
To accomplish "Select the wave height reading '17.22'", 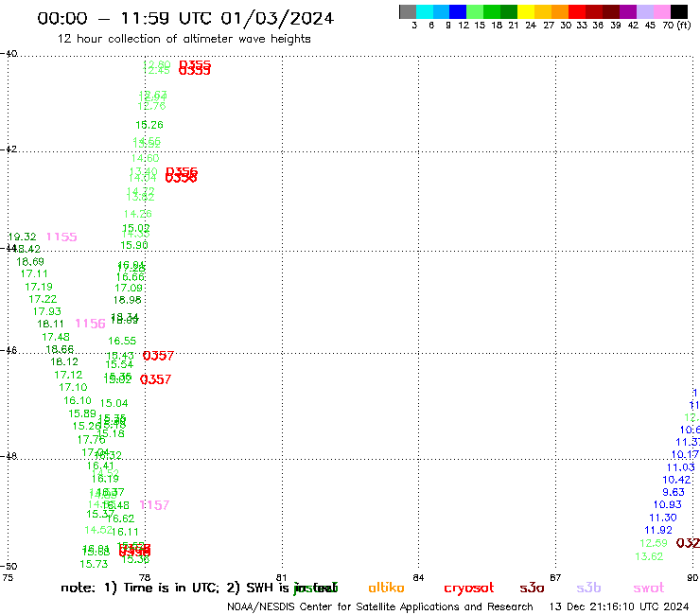I will pos(43,299).
